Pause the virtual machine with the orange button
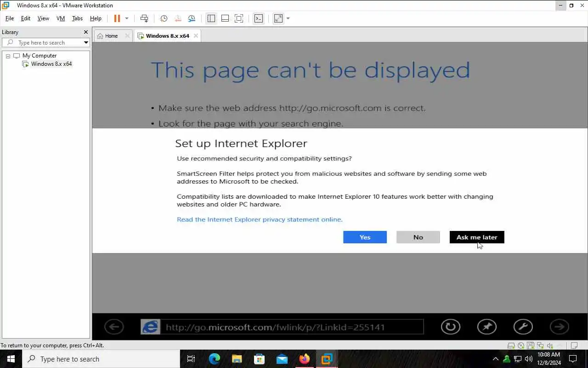The image size is (588, 368). click(x=117, y=18)
